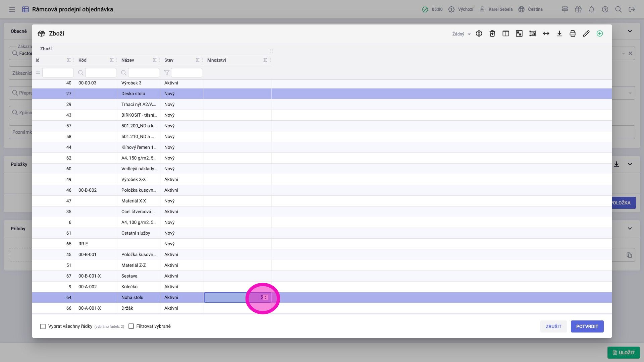Click the notification bell icon
Screen dimensions: 644x362
592,9
